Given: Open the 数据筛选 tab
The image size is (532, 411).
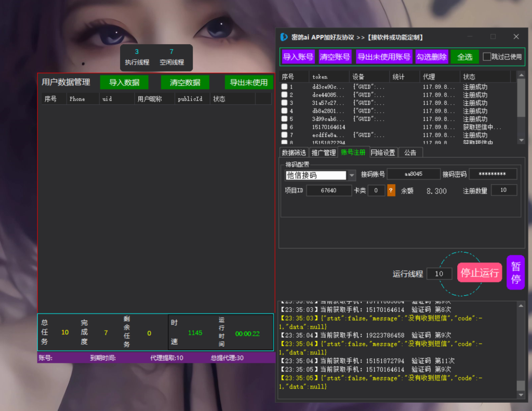Looking at the screenshot, I should coord(294,153).
